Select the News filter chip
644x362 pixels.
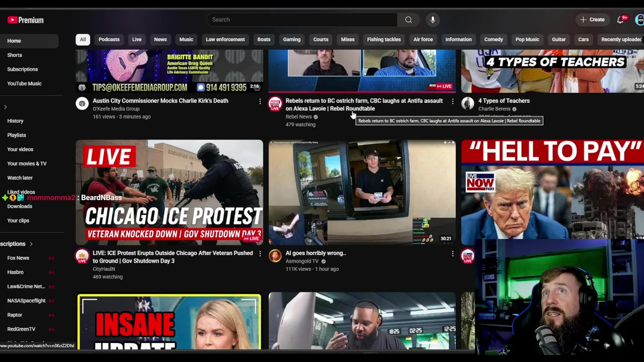click(160, 39)
